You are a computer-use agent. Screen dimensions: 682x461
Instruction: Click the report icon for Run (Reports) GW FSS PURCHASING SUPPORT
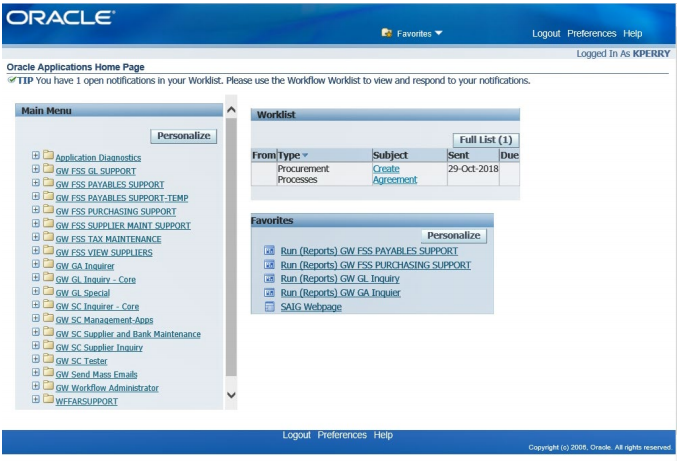(270, 264)
